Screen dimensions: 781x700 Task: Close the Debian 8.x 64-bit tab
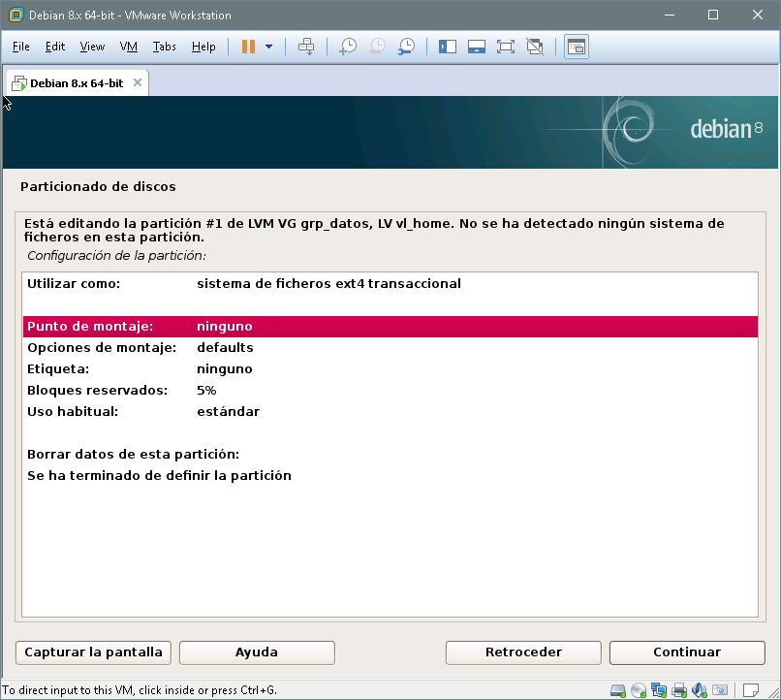138,82
